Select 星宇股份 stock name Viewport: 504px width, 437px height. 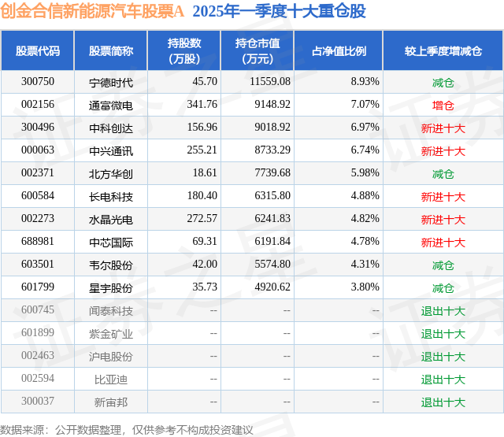(111, 288)
